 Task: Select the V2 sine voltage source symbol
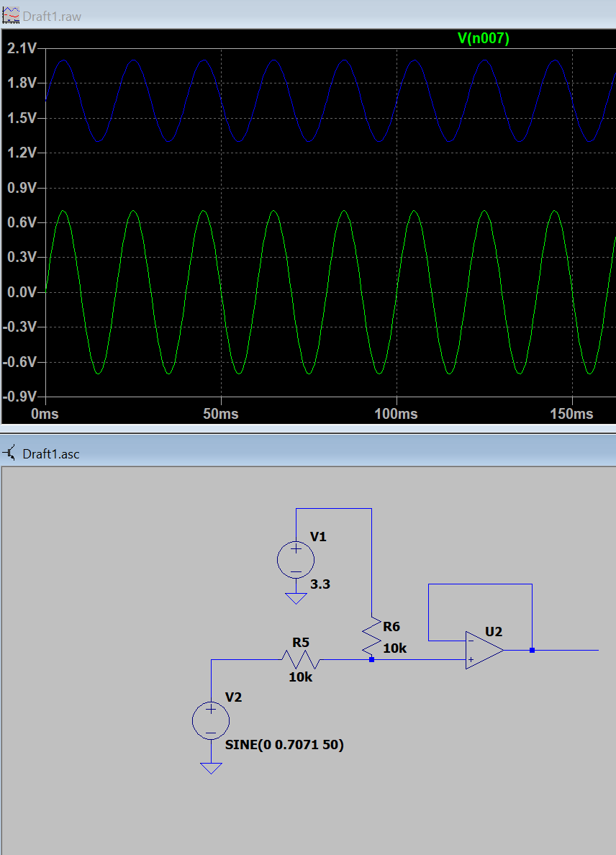tap(211, 721)
